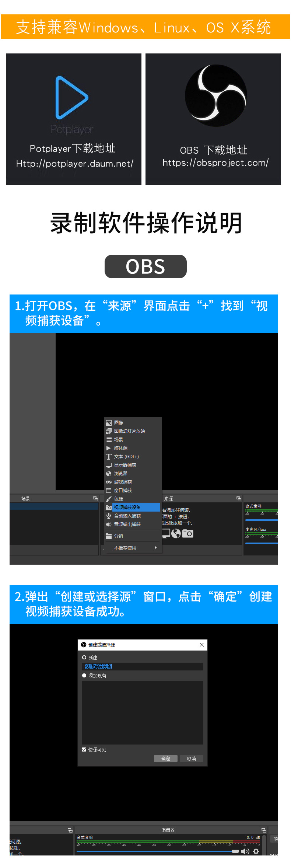Image resolution: width=291 pixels, height=868 pixels.
Task: Click the 0.0 dB level readout
Action: click(x=253, y=837)
